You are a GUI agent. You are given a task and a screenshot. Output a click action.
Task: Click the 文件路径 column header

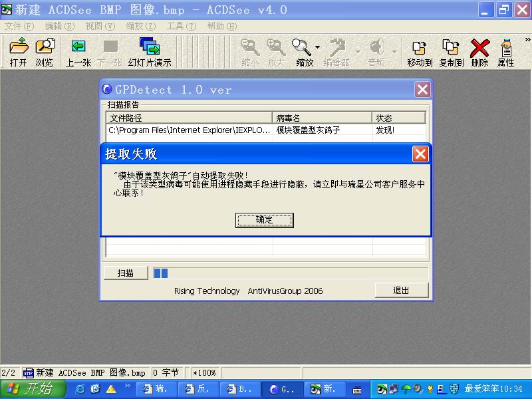[x=189, y=118]
